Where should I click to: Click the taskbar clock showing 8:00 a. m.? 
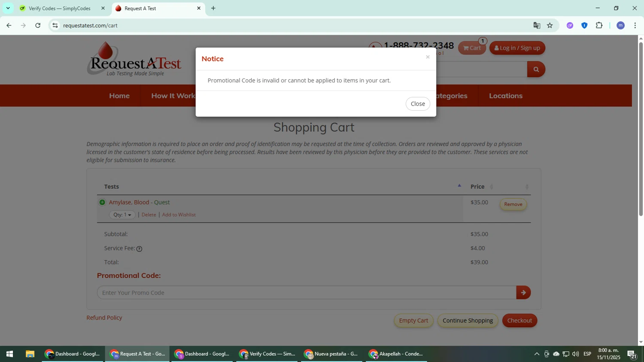click(x=609, y=354)
